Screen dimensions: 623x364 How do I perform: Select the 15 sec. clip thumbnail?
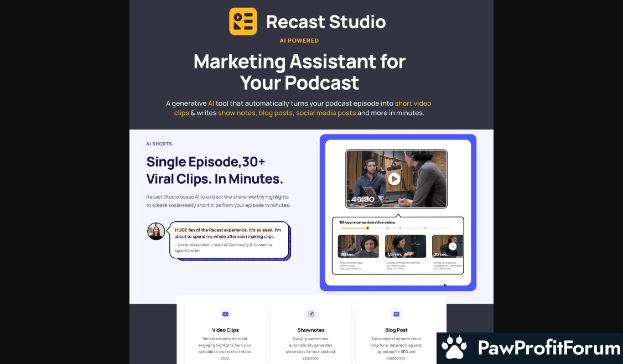(447, 246)
